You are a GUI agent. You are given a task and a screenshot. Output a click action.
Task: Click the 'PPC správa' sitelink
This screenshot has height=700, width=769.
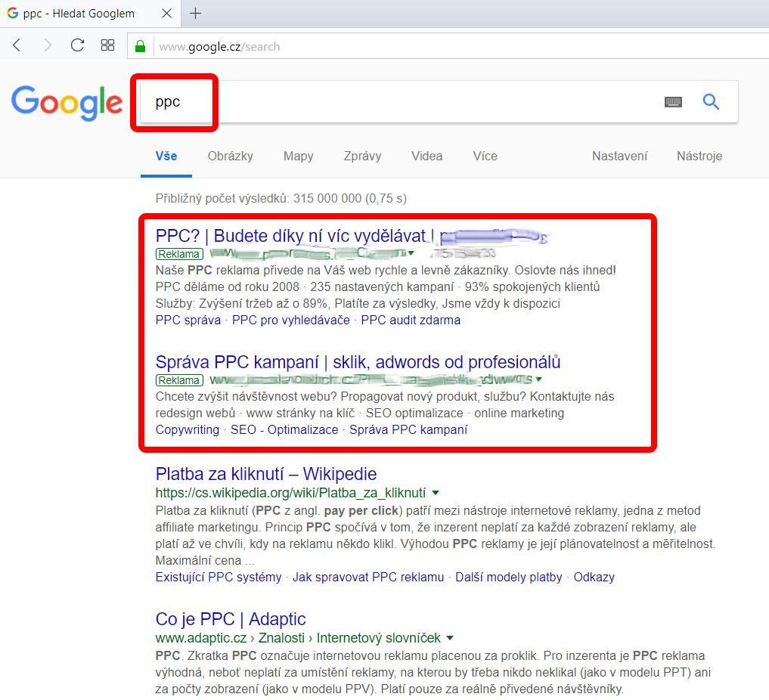188,320
